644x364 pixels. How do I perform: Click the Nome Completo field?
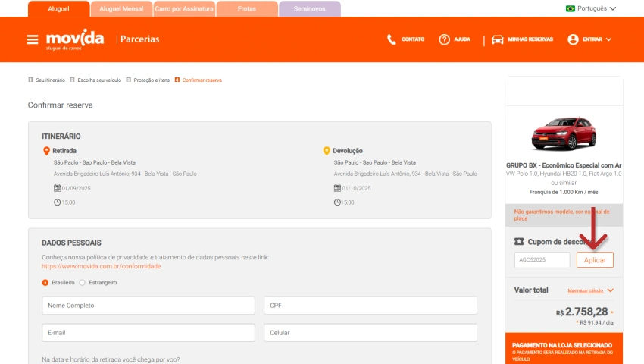(148, 306)
